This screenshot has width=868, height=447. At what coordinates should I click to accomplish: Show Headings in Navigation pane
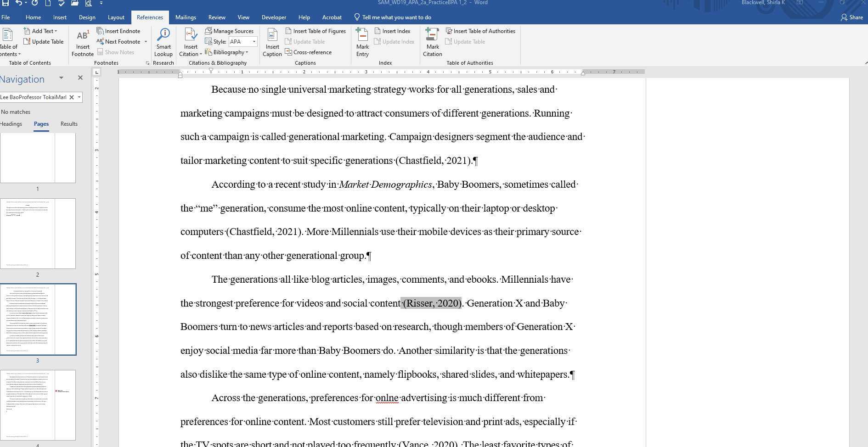click(11, 124)
